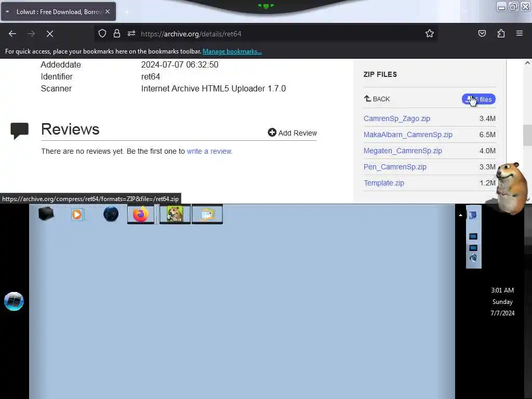Download Template.zip
Image resolution: width=532 pixels, height=399 pixels.
(384, 183)
